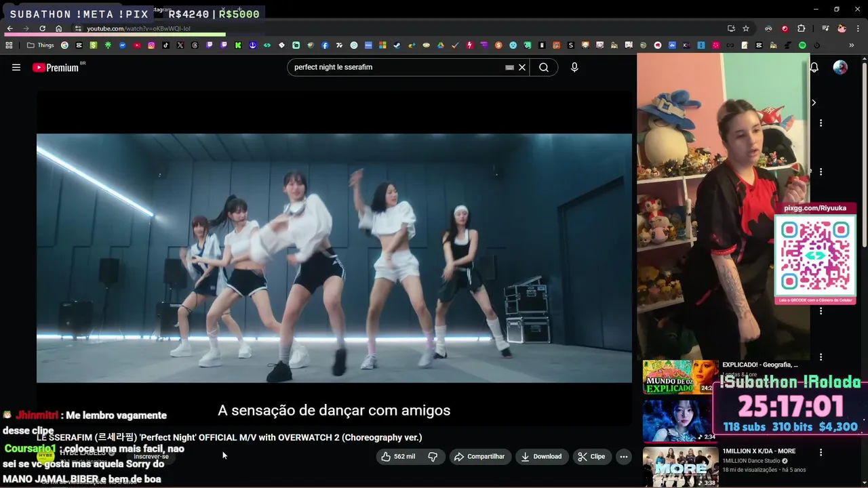Open Chrome extensions puzzle icon
868x488 pixels.
(x=802, y=28)
